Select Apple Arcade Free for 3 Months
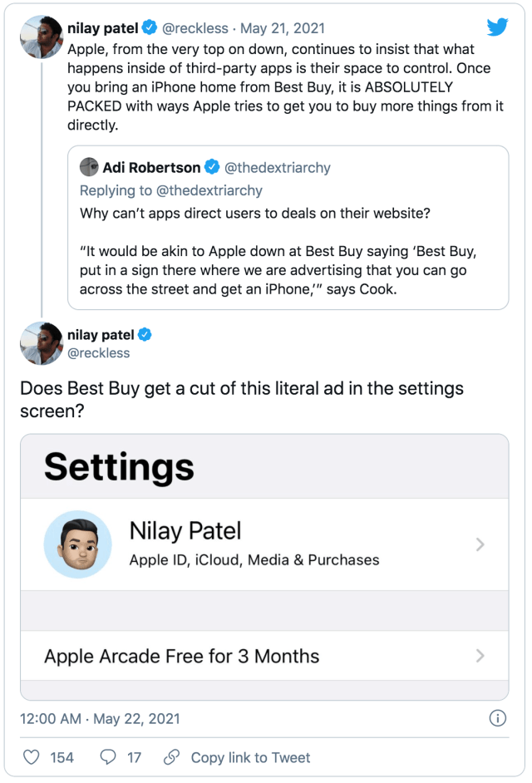This screenshot has width=532, height=783. coord(264,656)
